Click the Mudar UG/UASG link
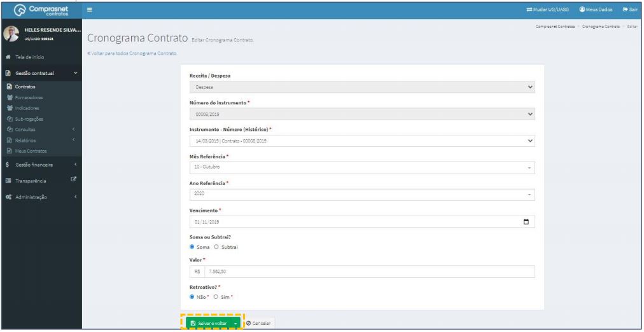 point(547,10)
